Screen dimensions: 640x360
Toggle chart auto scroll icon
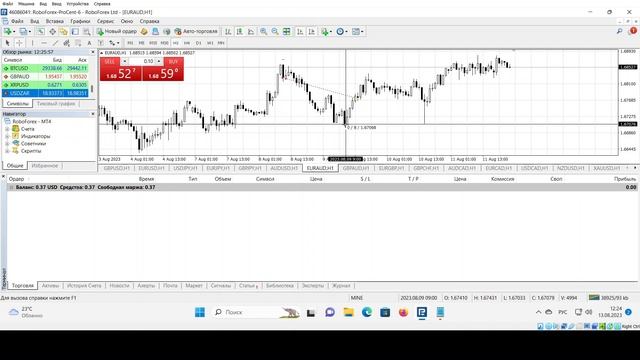point(300,31)
